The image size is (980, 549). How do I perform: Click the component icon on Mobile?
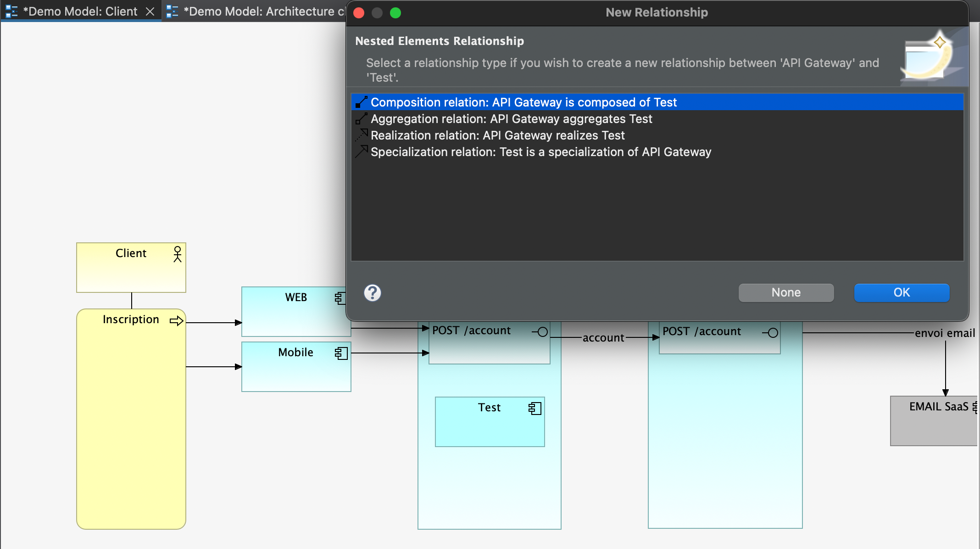click(341, 353)
